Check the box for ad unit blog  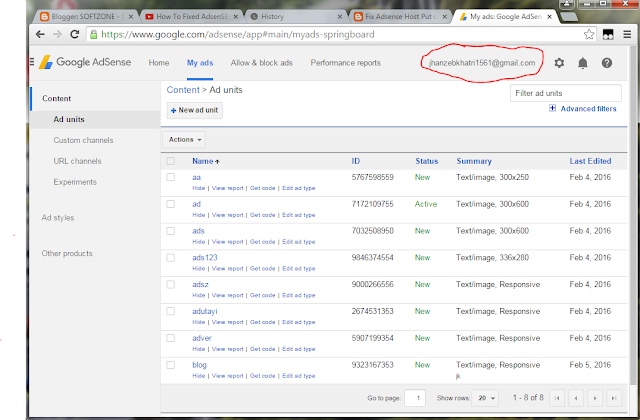[171, 365]
